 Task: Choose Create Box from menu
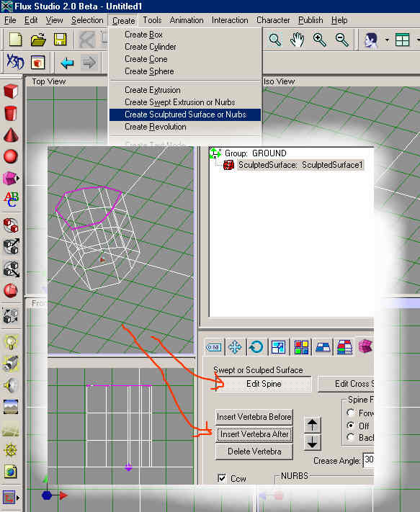[185, 35]
